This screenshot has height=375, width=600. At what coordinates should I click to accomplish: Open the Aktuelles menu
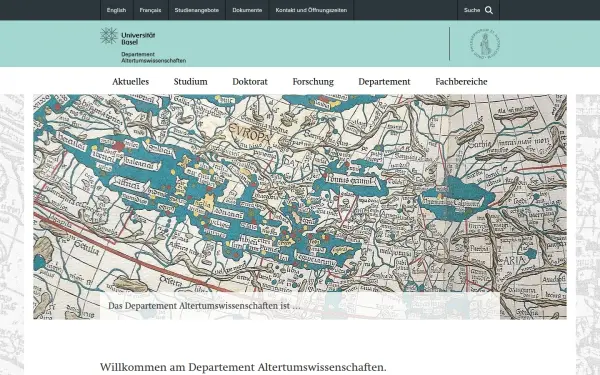click(130, 82)
